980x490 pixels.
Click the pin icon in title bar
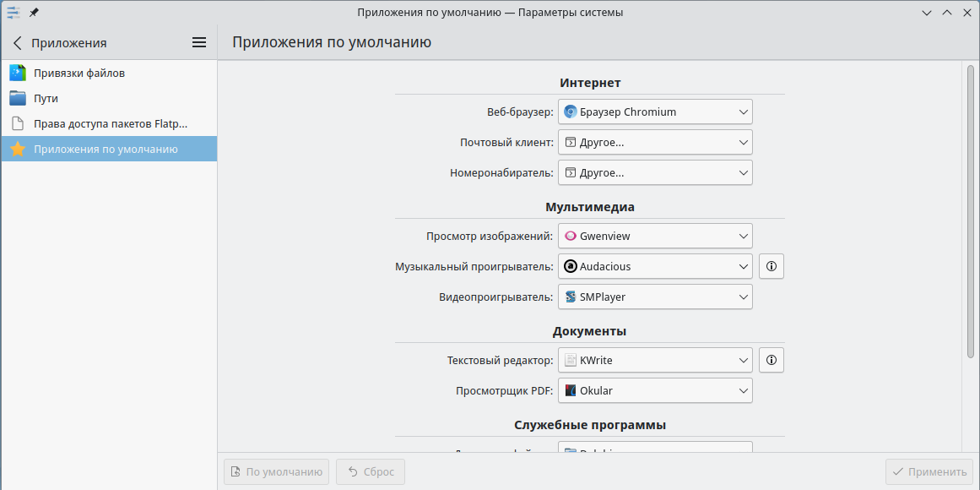coord(34,13)
